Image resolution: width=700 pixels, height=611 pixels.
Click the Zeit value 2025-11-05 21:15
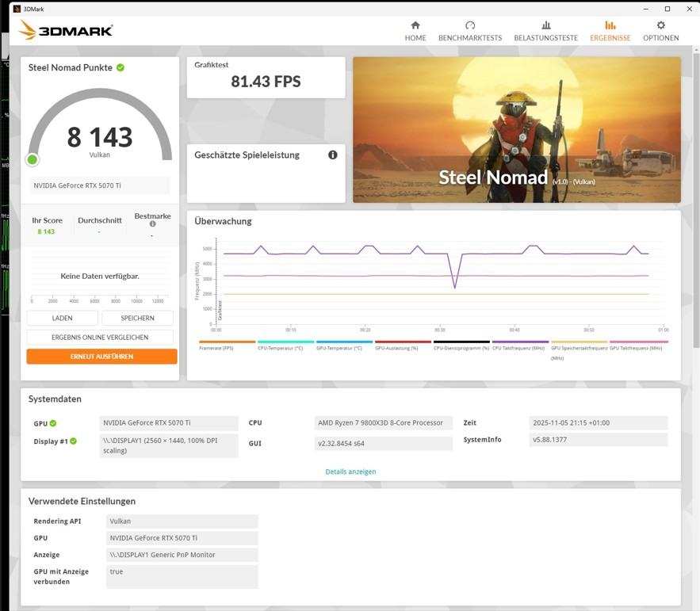pos(599,423)
